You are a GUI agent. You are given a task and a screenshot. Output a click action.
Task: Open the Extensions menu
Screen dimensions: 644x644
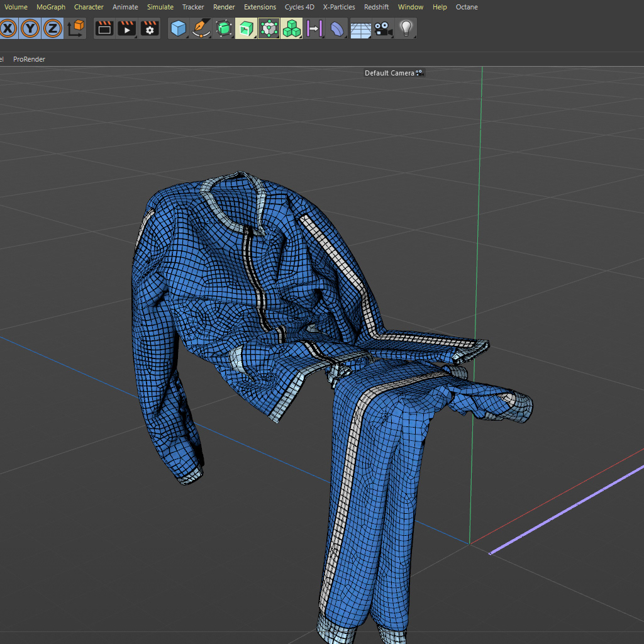click(260, 7)
